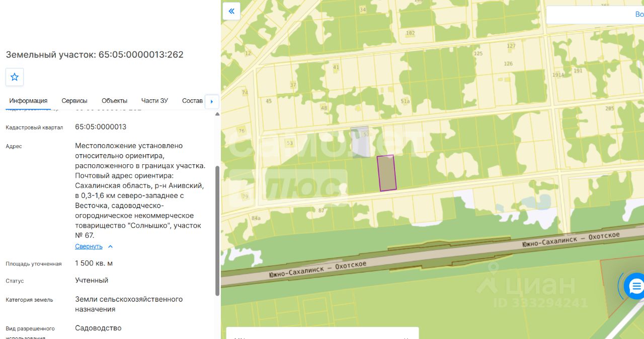This screenshot has height=339, width=644.
Task: Open the Состав tab
Action: 192,101
